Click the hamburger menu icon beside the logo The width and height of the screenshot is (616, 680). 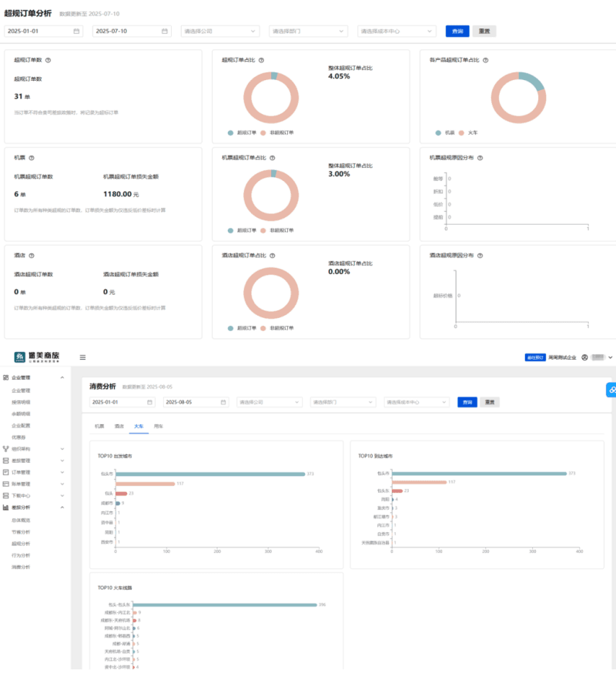click(x=82, y=357)
